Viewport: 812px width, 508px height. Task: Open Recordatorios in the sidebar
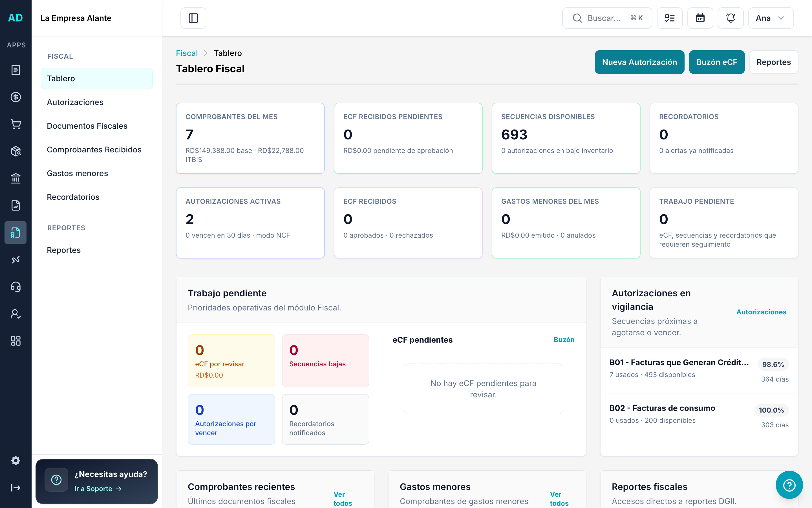(97, 197)
